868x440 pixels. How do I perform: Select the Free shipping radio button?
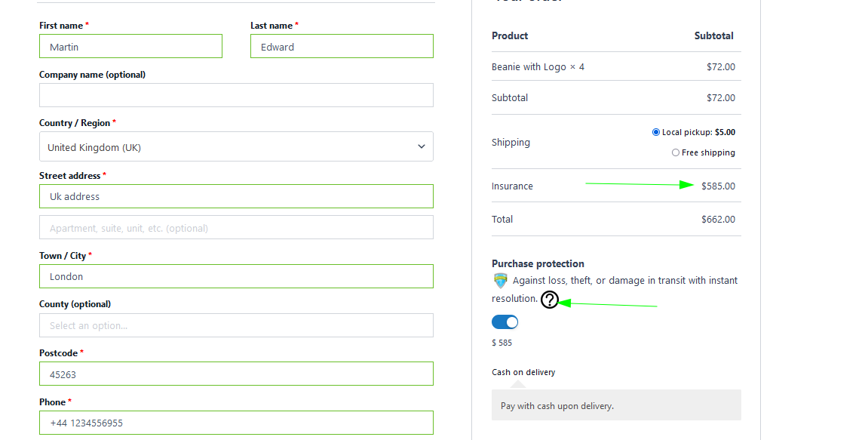click(x=676, y=152)
